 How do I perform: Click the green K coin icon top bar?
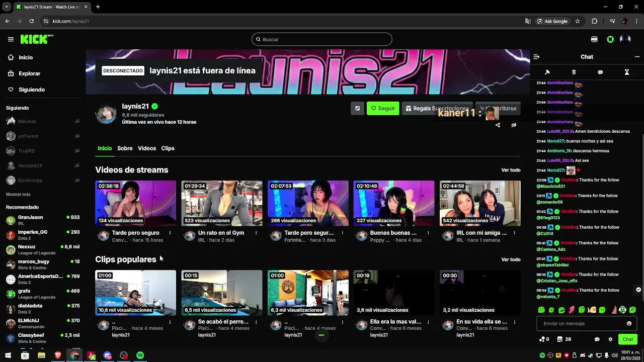point(610,39)
